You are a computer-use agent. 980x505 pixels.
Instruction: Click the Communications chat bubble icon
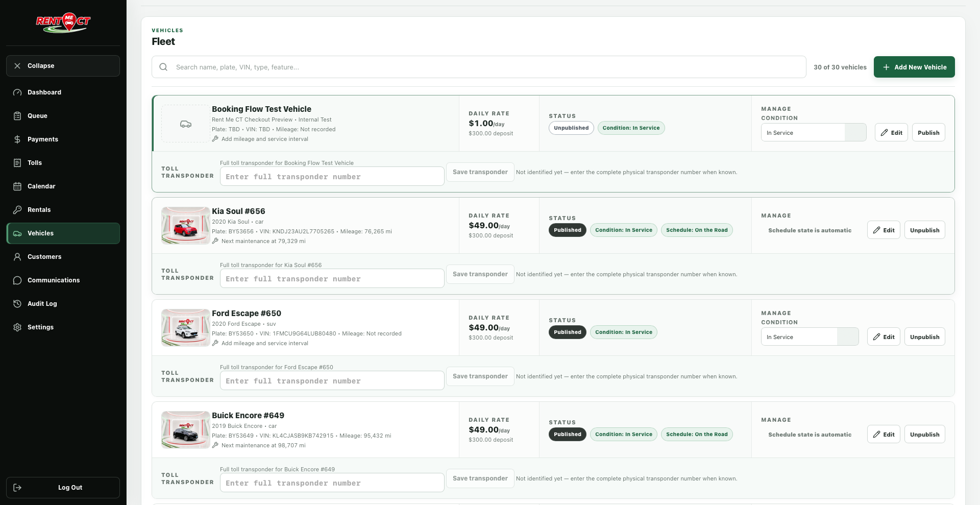tap(17, 280)
